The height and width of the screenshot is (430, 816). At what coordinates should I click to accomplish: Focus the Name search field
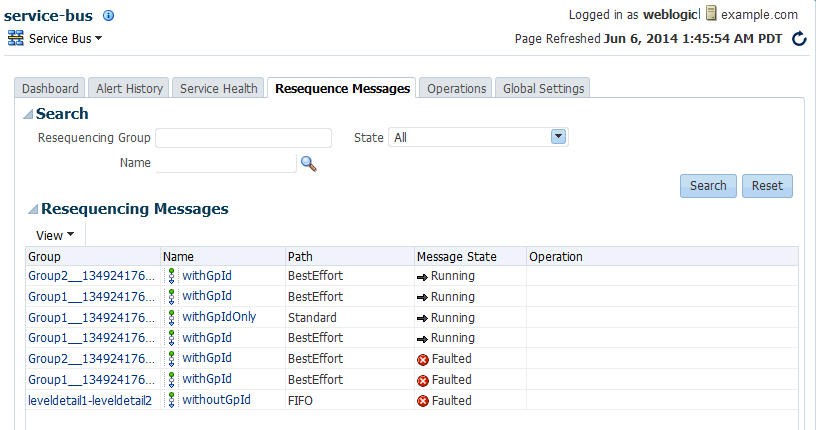(x=226, y=163)
